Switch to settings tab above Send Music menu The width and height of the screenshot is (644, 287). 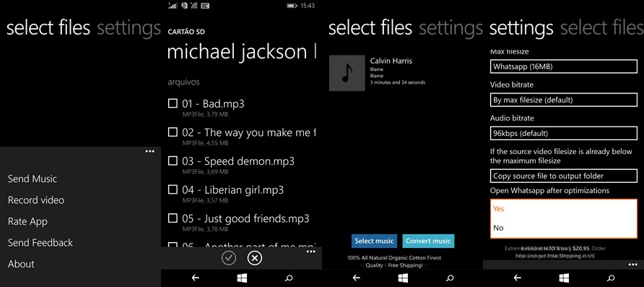(x=129, y=28)
